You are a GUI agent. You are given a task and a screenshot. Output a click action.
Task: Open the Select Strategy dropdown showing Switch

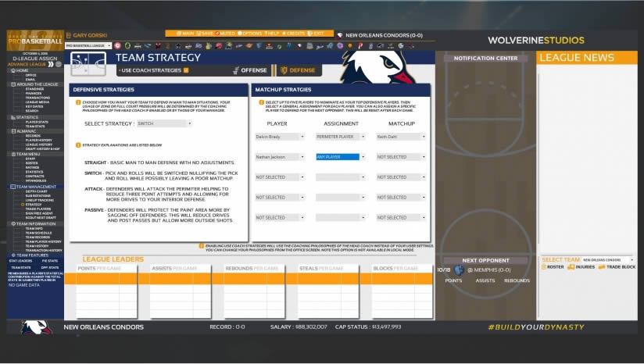point(163,123)
